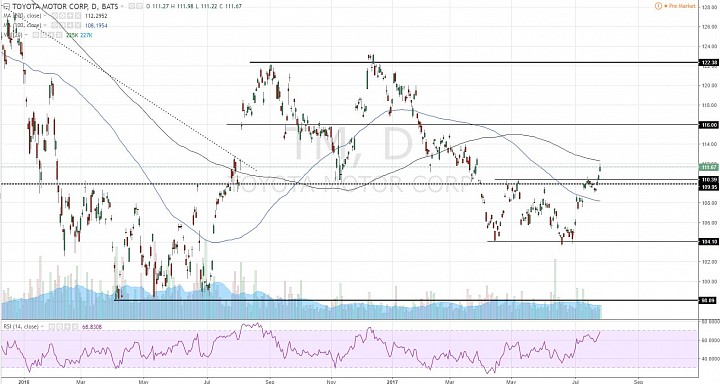Click the 122.38 price line label

pos(710,62)
